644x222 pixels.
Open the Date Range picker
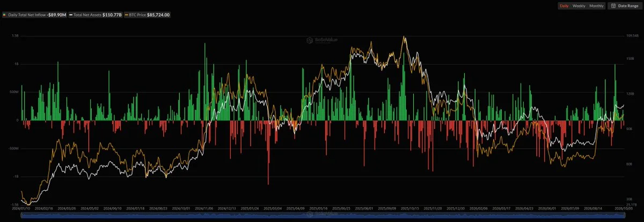[x=624, y=5]
